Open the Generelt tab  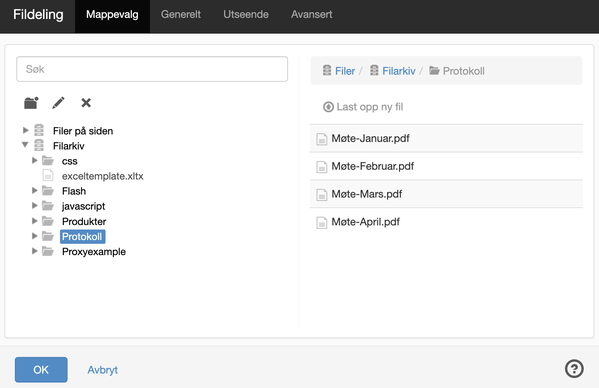181,15
